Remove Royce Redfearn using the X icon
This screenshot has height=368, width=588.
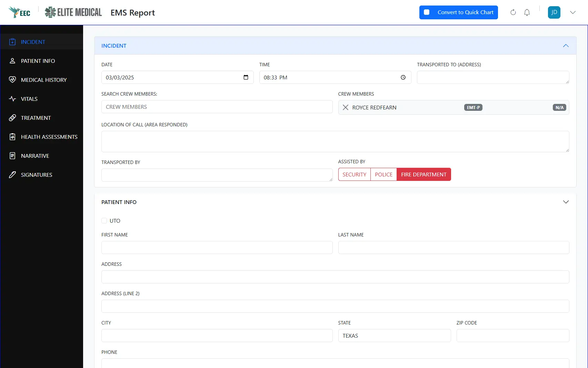click(x=345, y=107)
